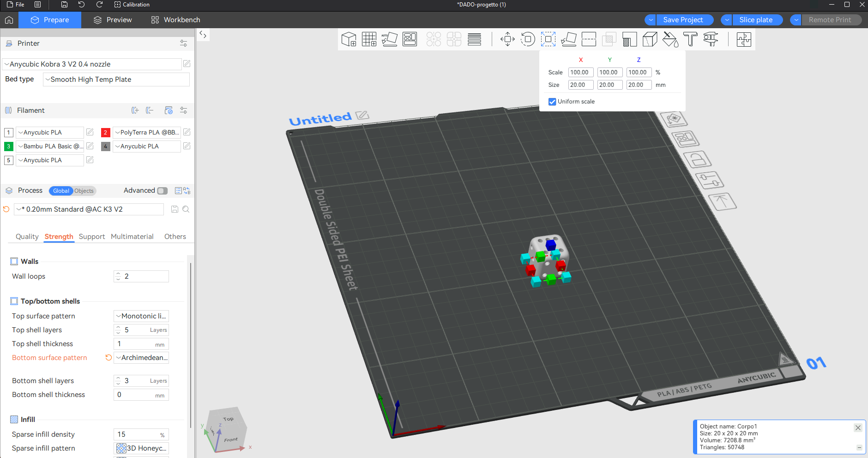
Task: Close the object info panel
Action: (858, 428)
